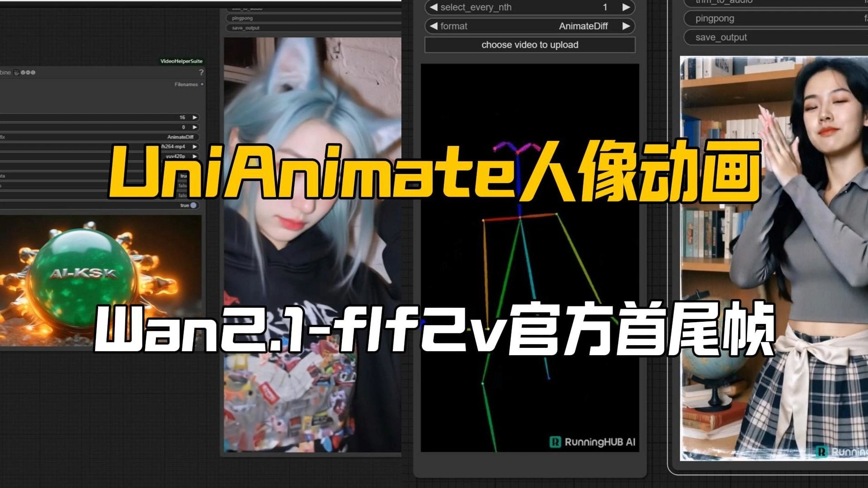Increase the value 0 with its right arrow
This screenshot has height=488, width=868.
(x=195, y=127)
